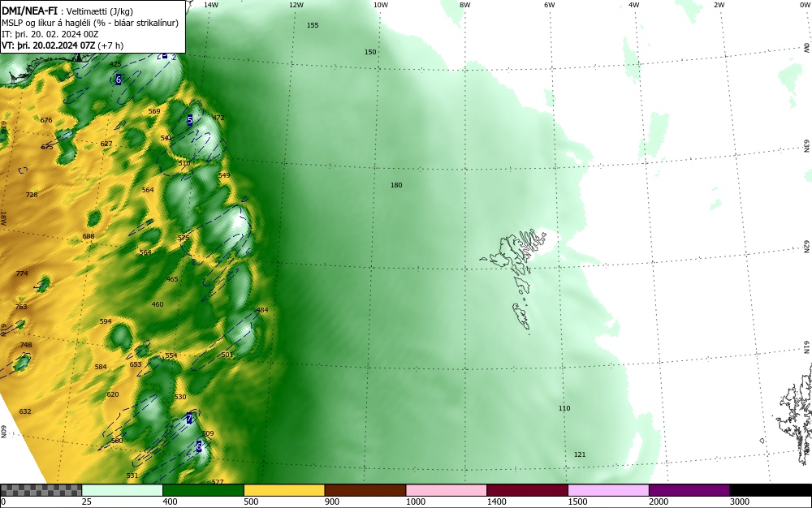The image size is (812, 508).
Task: Click the CAPE value 584
Action: (101, 368)
